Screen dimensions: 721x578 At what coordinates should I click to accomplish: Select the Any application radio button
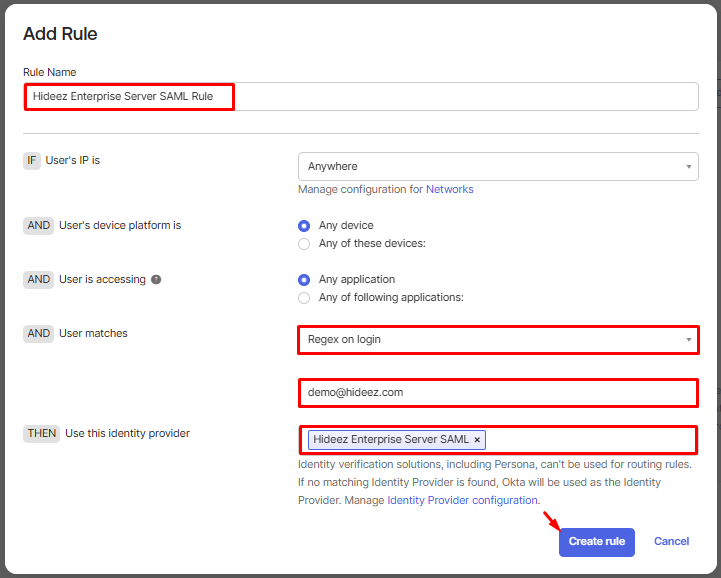point(304,280)
